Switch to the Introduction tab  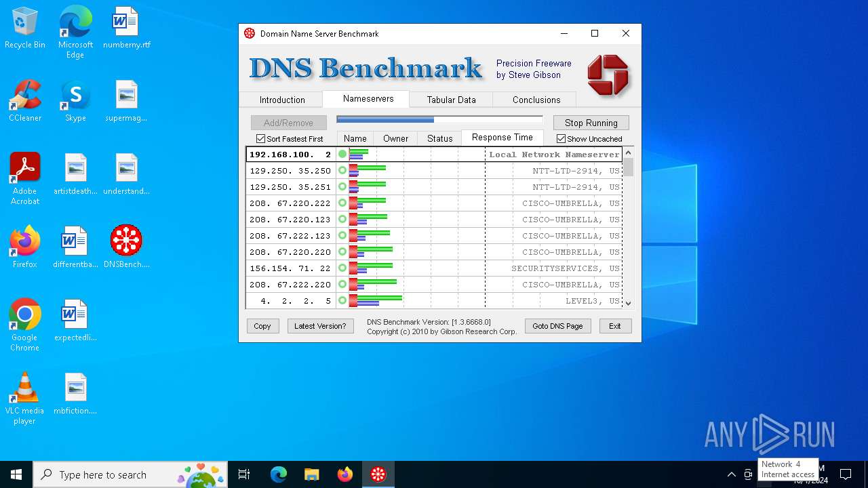(282, 100)
